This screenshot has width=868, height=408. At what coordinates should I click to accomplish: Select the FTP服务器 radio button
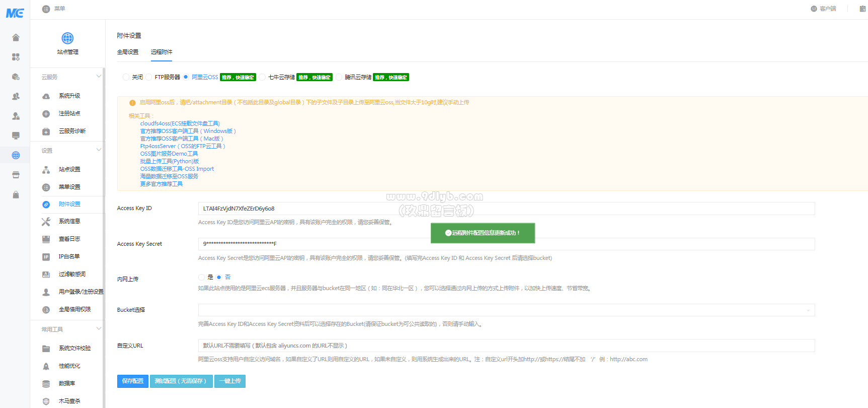pos(149,77)
